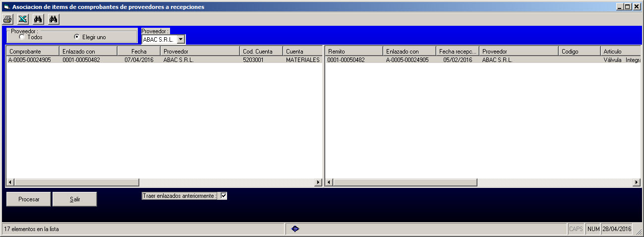Click the Procesar button
Image resolution: width=644 pixels, height=237 pixels.
click(29, 199)
